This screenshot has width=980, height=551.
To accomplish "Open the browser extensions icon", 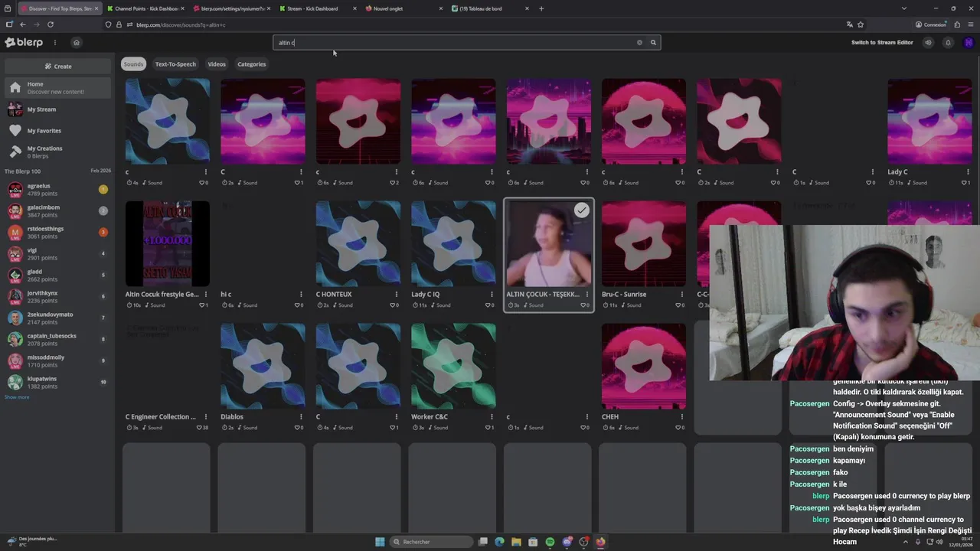I will tap(957, 24).
